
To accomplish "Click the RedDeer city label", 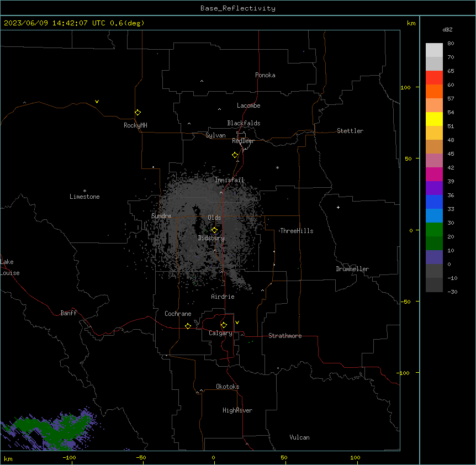I will pyautogui.click(x=243, y=141).
